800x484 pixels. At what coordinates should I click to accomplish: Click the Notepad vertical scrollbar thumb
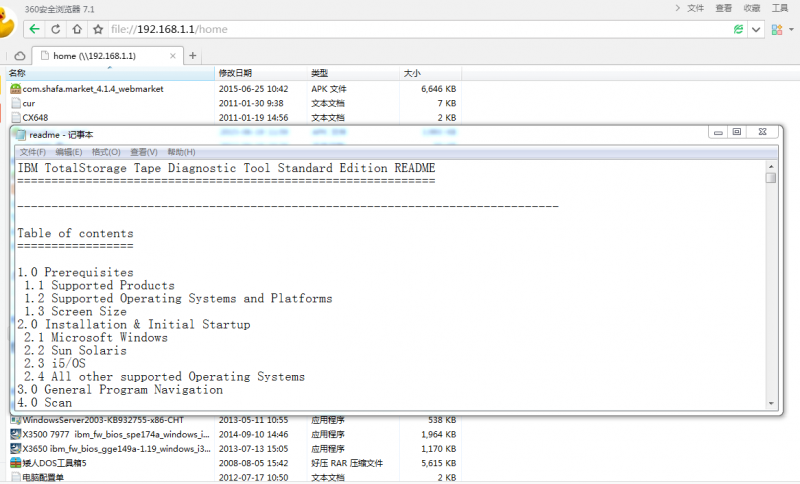[771, 178]
